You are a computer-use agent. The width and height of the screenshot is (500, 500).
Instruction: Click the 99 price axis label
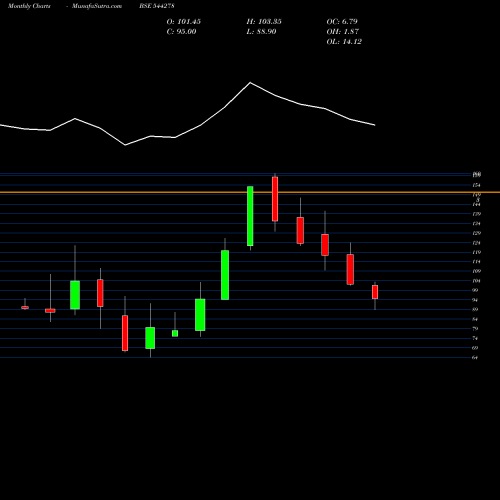(476, 290)
